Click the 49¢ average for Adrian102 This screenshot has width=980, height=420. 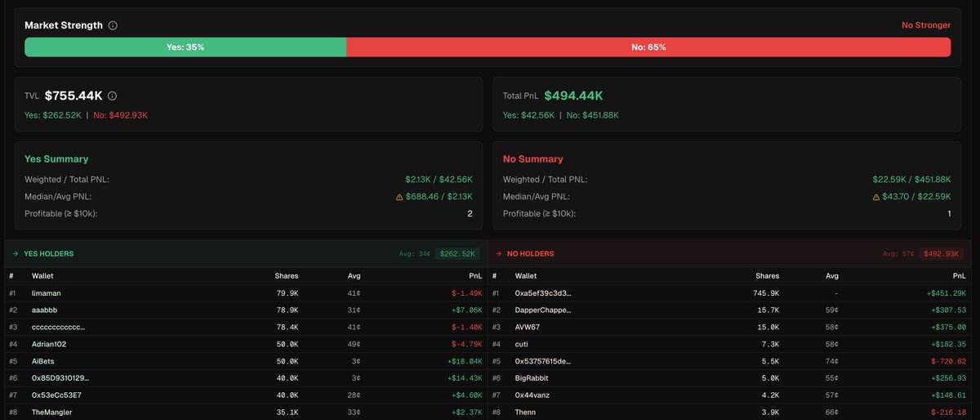354,344
